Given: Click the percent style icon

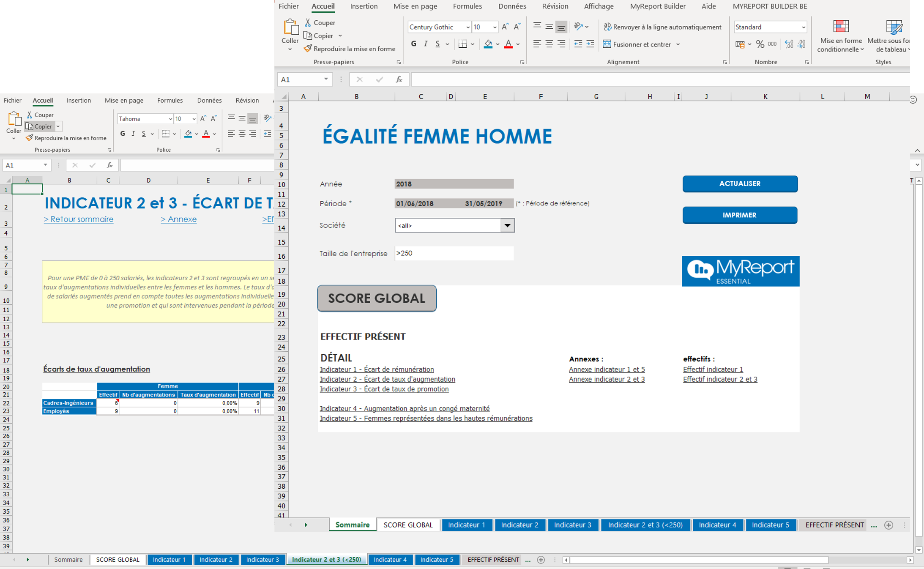Looking at the screenshot, I should click(x=760, y=44).
